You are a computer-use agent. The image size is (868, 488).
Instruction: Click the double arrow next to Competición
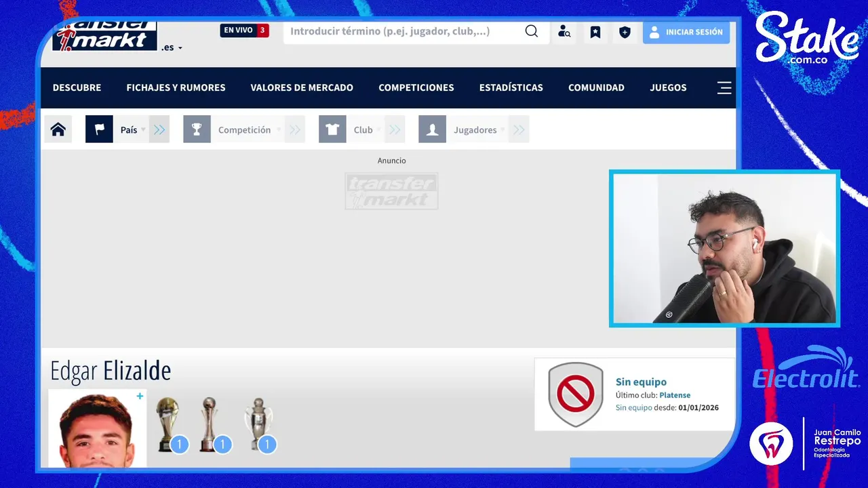tap(295, 129)
